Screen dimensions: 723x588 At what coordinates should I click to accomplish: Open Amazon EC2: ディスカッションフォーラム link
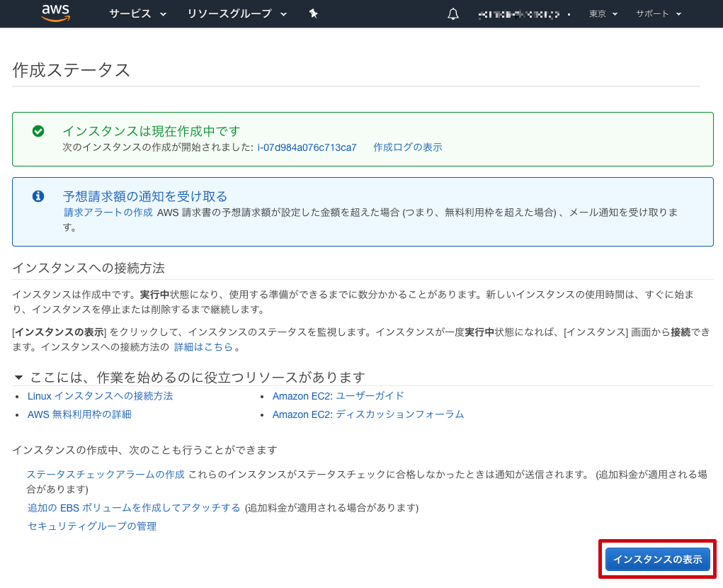point(368,414)
